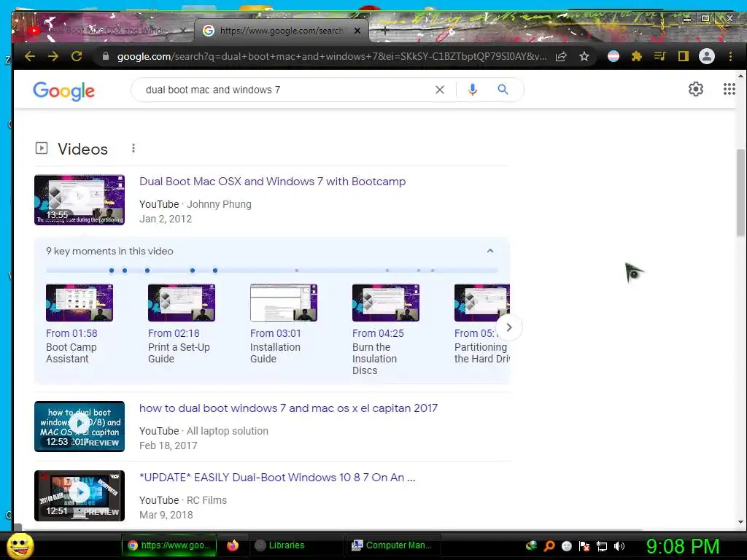The width and height of the screenshot is (747, 560).
Task: Go forward using the browser forward arrow
Action: click(x=53, y=57)
